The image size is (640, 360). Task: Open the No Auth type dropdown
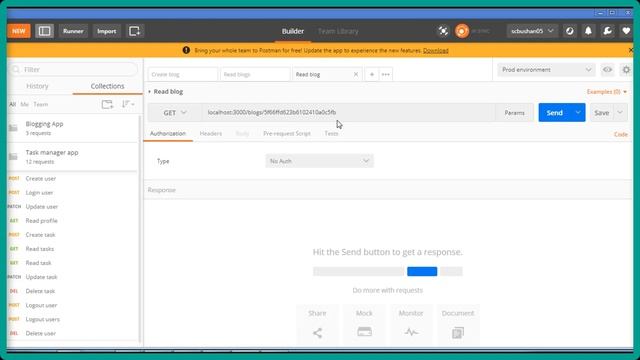click(x=319, y=161)
